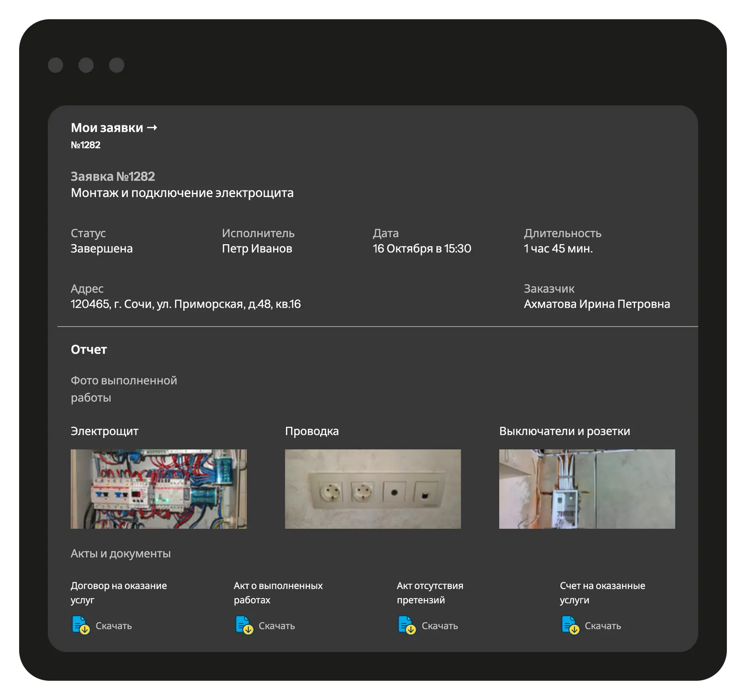Click the first gray window control dot
746x700 pixels.
tap(55, 65)
